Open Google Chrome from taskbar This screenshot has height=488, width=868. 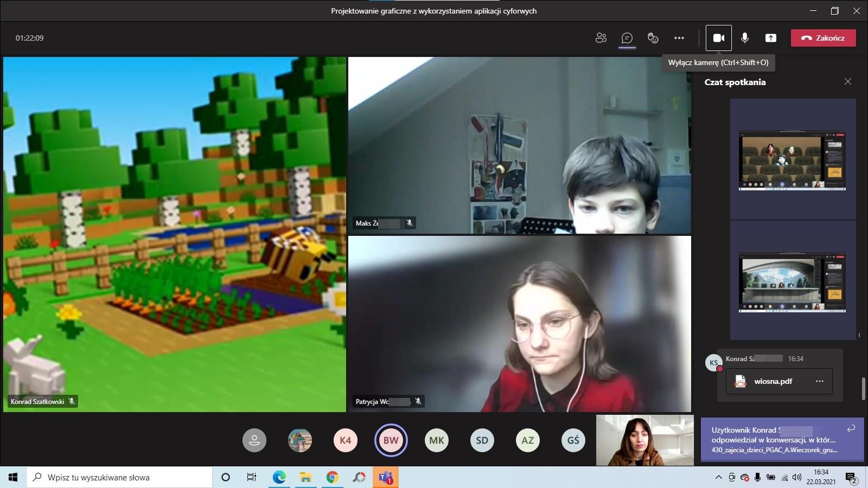pyautogui.click(x=332, y=477)
